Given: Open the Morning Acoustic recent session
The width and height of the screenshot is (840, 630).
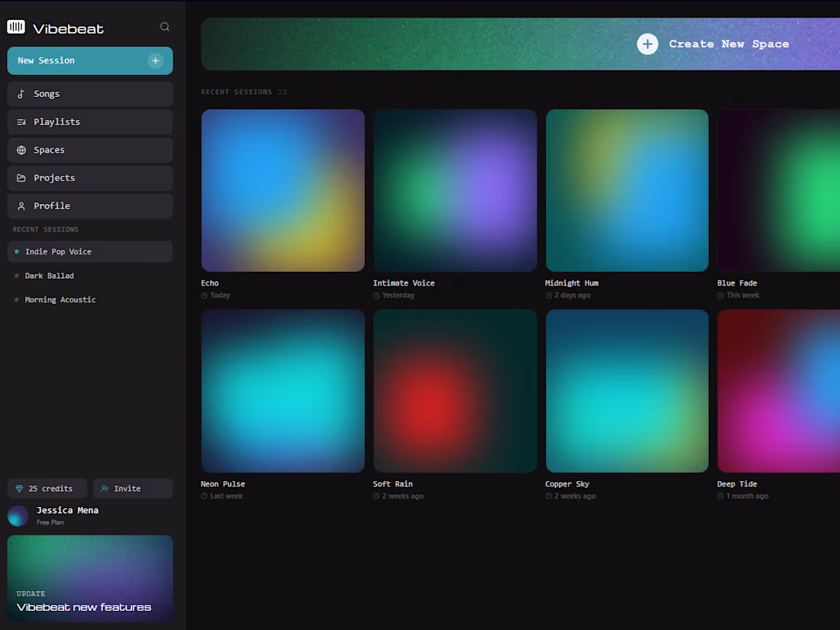Looking at the screenshot, I should [x=60, y=299].
